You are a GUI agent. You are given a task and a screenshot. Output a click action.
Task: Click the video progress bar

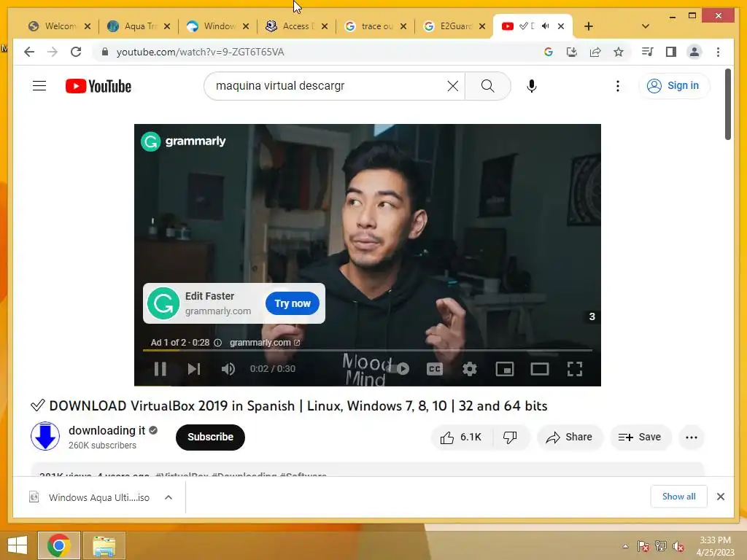[x=368, y=350]
